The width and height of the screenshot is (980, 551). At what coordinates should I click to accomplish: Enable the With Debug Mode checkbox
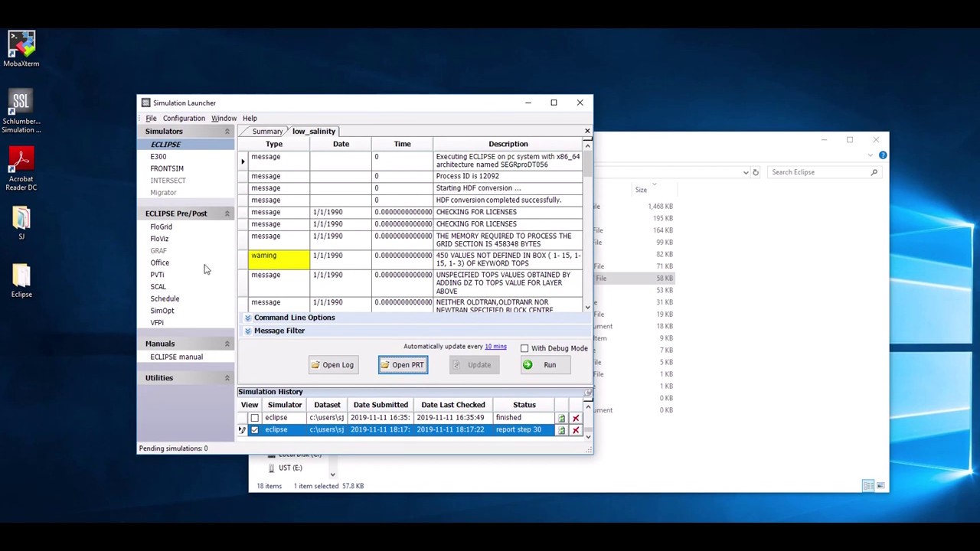(524, 348)
